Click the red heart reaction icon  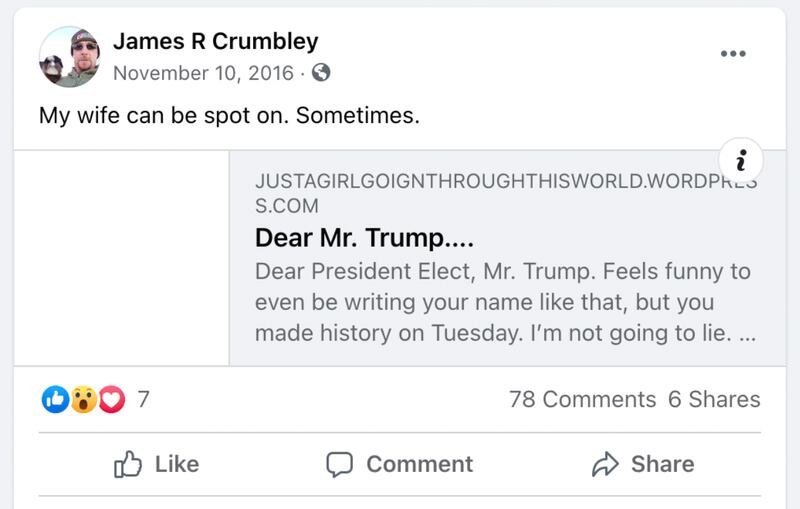[x=110, y=400]
